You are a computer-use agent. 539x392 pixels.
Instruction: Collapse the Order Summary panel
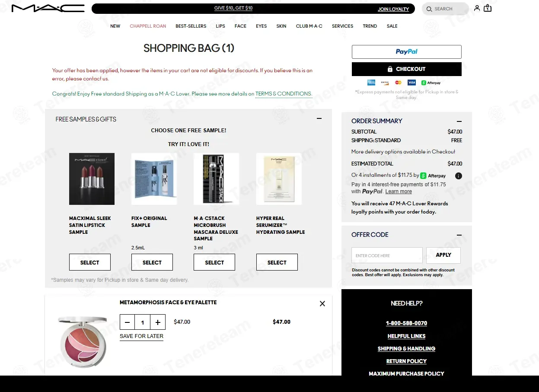click(459, 121)
